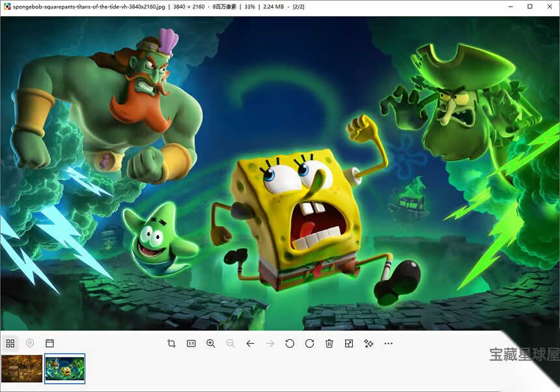Click the 33% zoom level text
This screenshot has height=392, width=560.
(249, 7)
